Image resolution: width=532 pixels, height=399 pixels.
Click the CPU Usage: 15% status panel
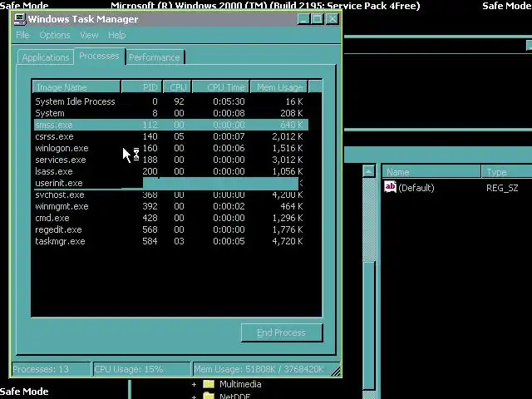click(x=141, y=369)
